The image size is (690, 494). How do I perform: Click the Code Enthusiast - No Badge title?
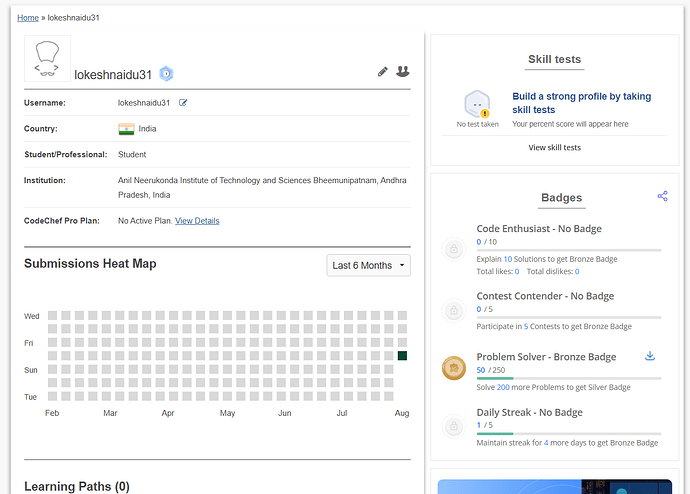pos(539,229)
